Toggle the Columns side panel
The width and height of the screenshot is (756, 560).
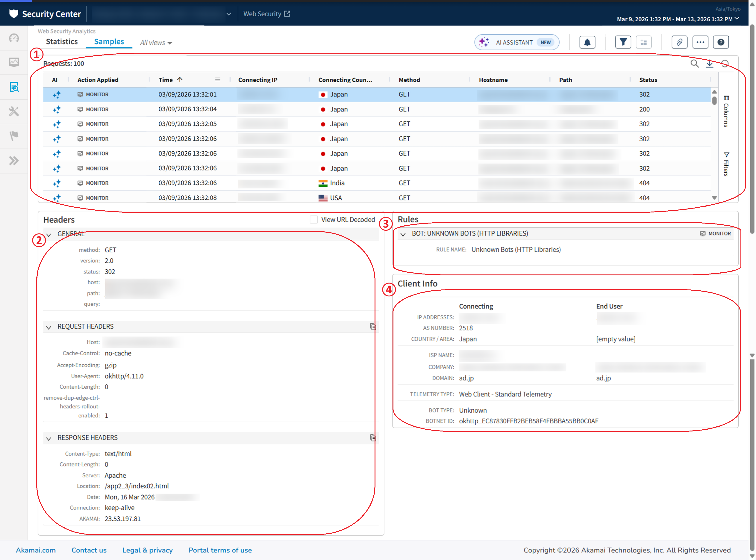tap(726, 111)
